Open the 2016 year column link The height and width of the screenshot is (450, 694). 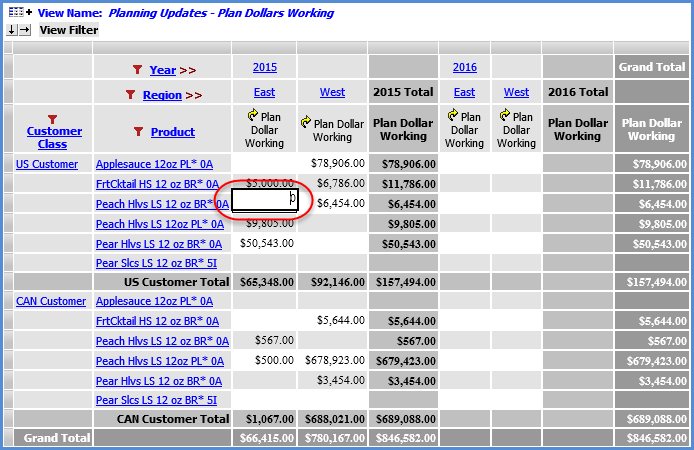coord(464,67)
